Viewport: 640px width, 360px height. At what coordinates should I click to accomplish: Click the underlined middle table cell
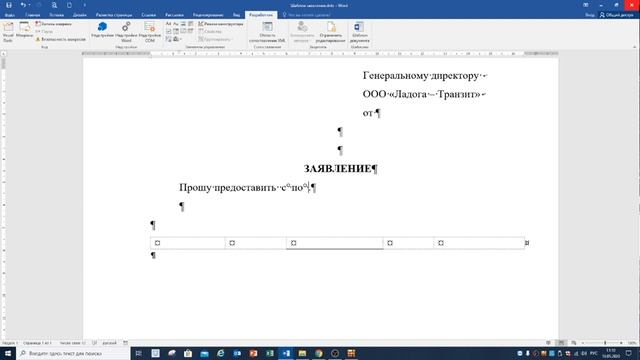[x=335, y=243]
